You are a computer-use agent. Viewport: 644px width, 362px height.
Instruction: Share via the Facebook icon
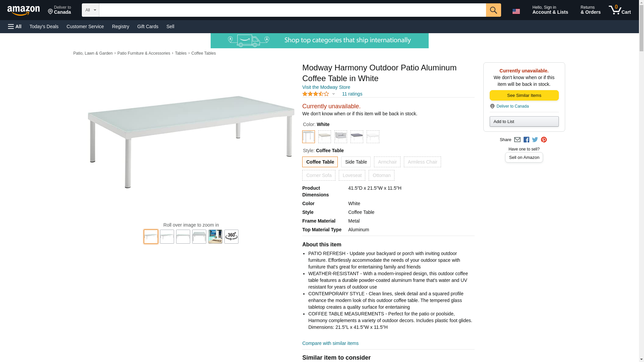pos(526,140)
